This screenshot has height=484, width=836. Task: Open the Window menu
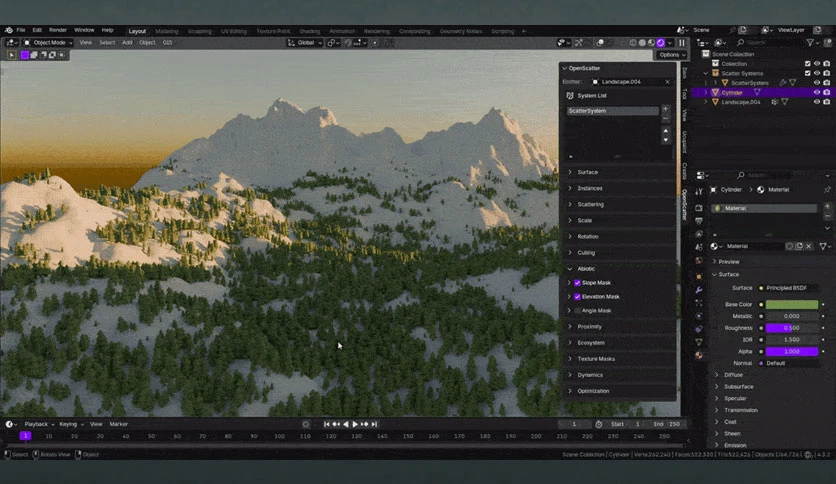pos(84,30)
